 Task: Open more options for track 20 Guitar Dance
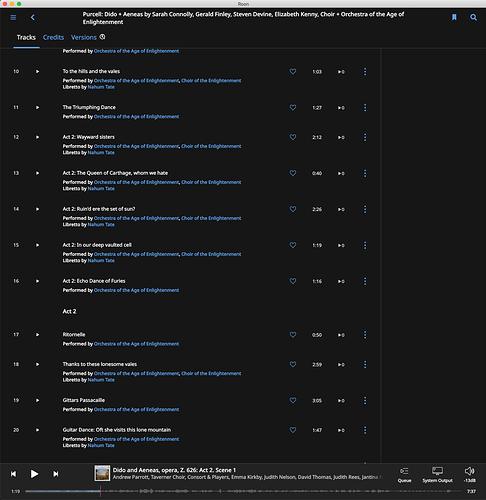pyautogui.click(x=365, y=430)
